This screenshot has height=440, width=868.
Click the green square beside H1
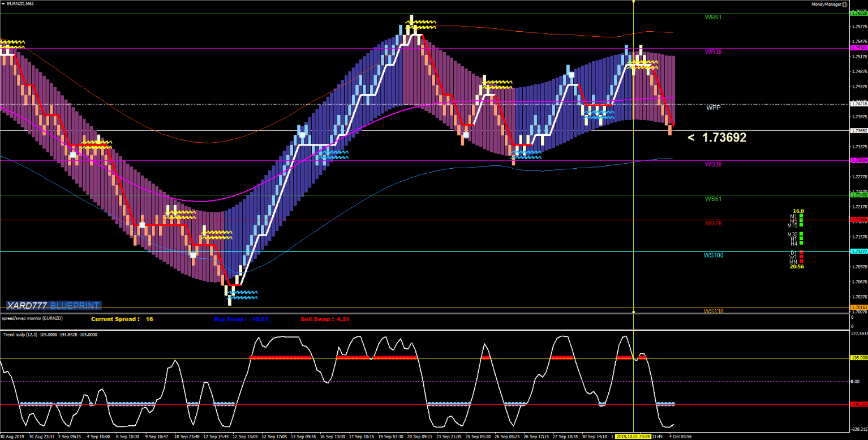(801, 239)
